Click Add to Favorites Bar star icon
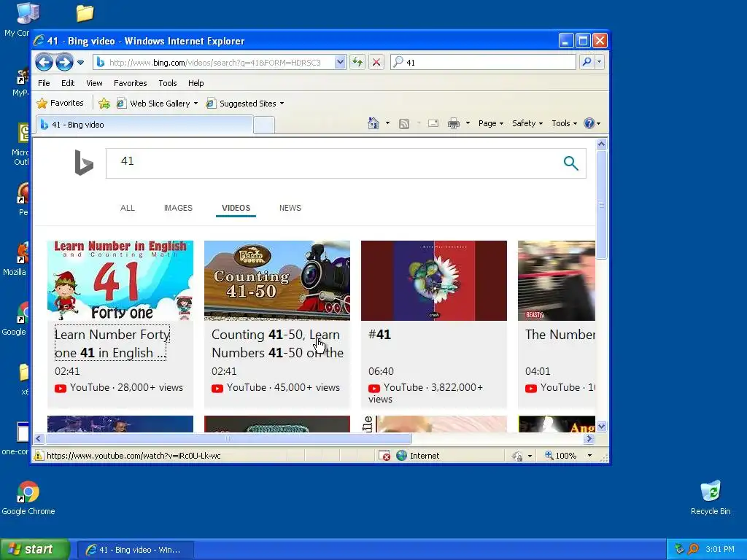Viewport: 747px width, 560px height. click(x=104, y=104)
